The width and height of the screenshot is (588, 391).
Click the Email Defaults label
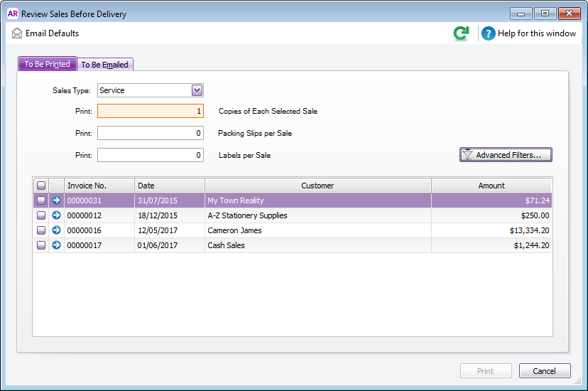52,33
